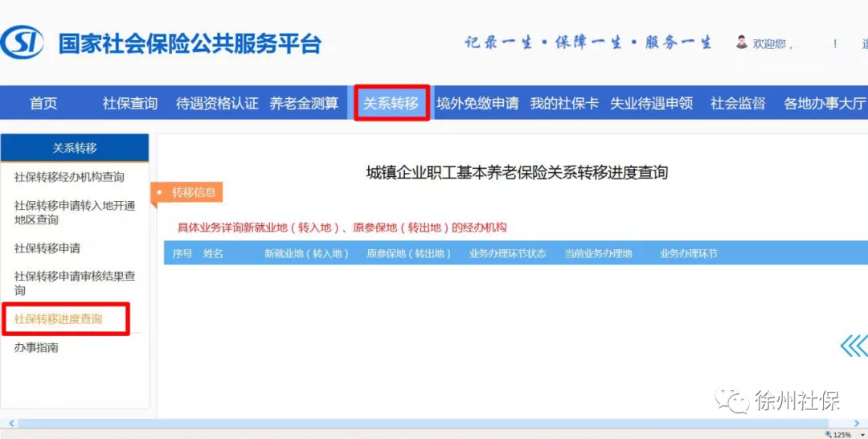Open 社保转移申请审核结果查询 in the sidebar
Image resolution: width=868 pixels, height=439 pixels.
pos(74,282)
